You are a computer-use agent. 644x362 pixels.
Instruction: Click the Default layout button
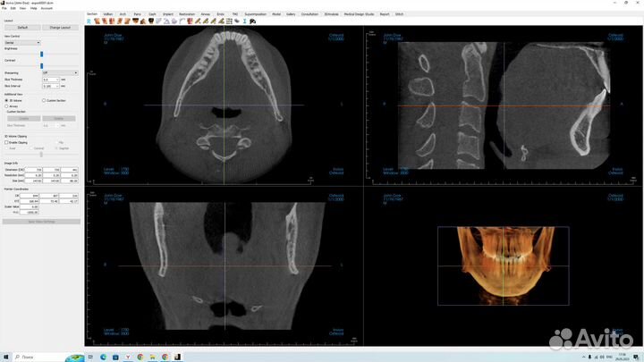pyautogui.click(x=22, y=28)
